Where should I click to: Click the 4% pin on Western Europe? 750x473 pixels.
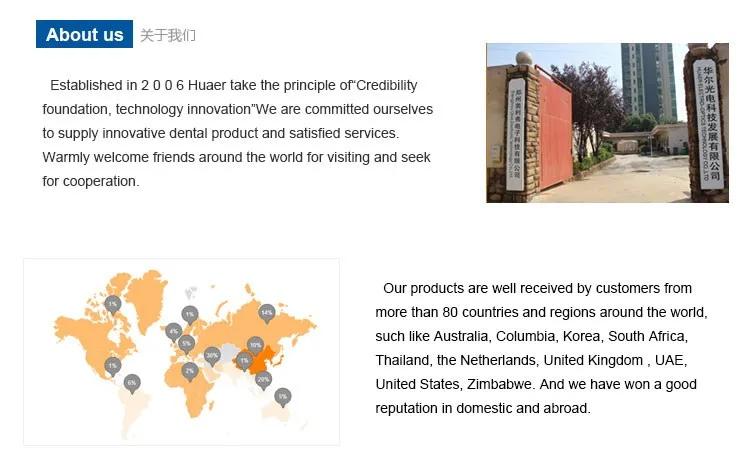tap(173, 330)
